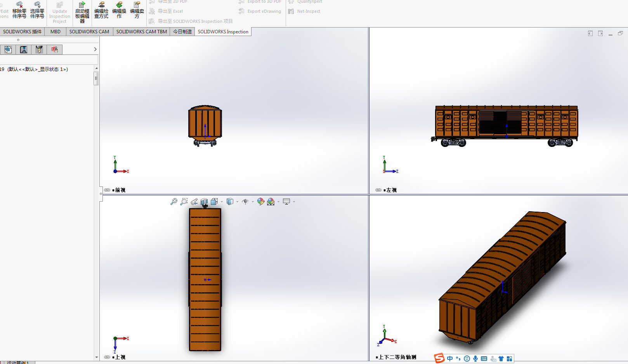Click the tree scrollbar up arrow
Screen dimensions: 628x364
(x=96, y=68)
